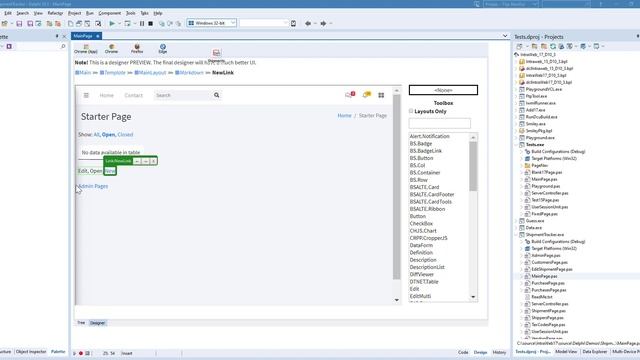Click the Toolbox filter text box

(x=440, y=123)
